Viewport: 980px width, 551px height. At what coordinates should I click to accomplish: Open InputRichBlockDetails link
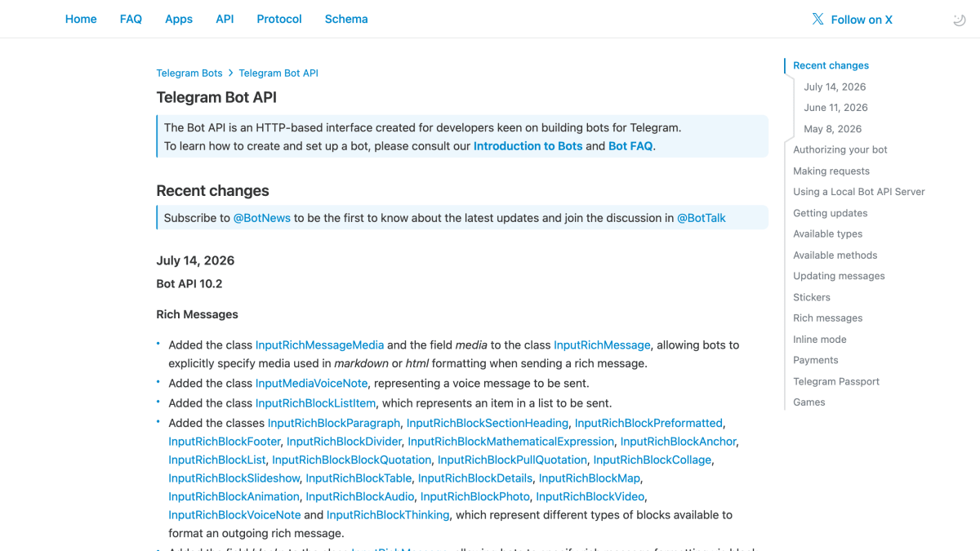tap(475, 478)
